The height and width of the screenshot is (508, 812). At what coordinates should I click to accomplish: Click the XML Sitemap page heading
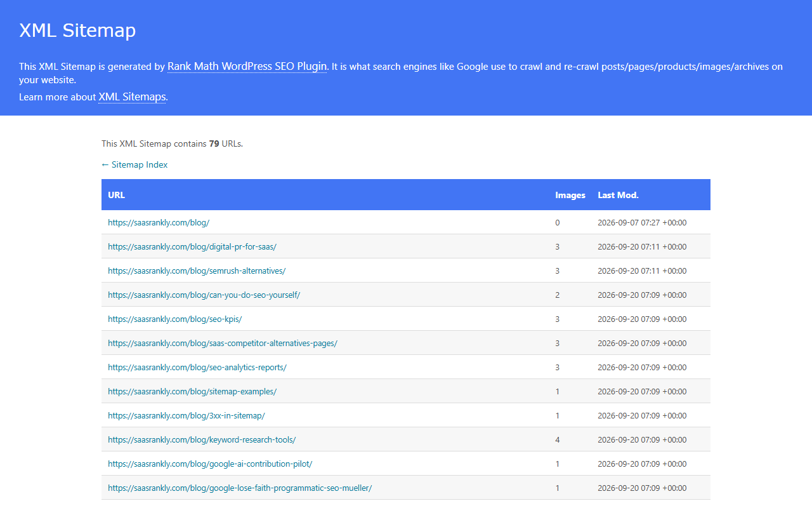pos(77,30)
